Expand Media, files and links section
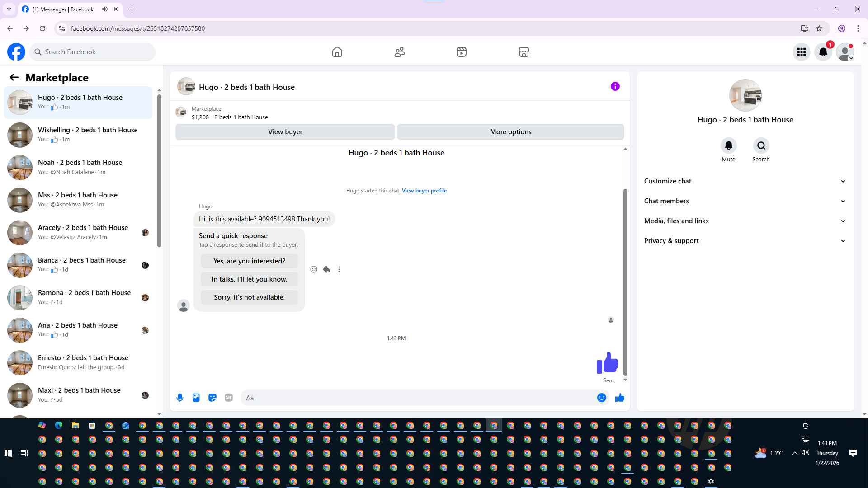The height and width of the screenshot is (488, 868). point(745,221)
